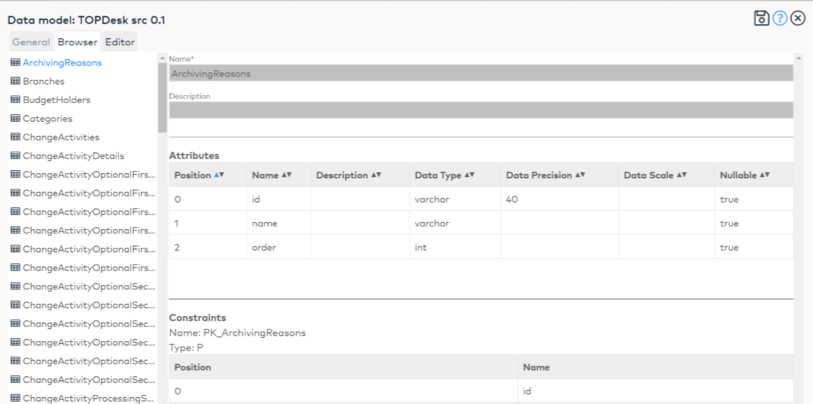Click the scroll-up arrow of the table list
This screenshot has height=404, width=813.
[x=162, y=58]
